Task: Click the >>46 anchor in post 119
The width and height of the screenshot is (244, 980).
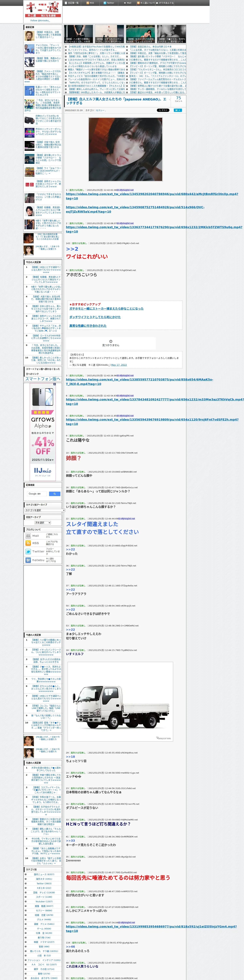Action: click(70, 947)
